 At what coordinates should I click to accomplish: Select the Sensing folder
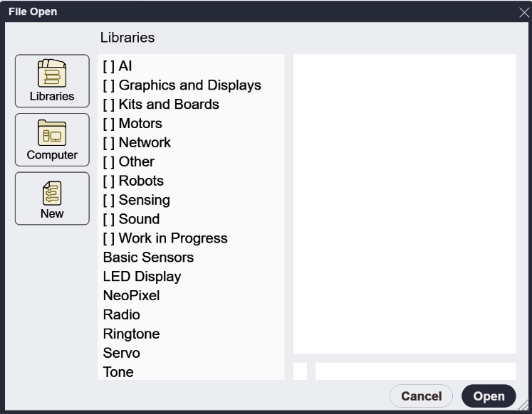click(x=136, y=200)
